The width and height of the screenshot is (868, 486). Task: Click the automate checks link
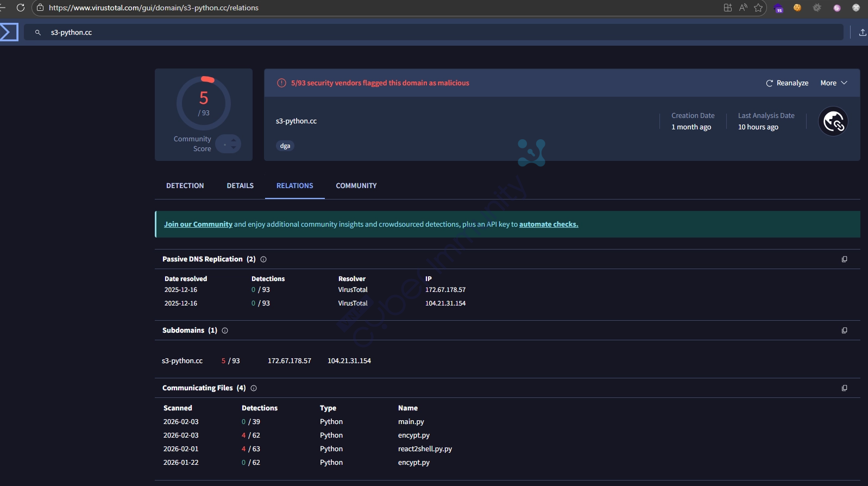tap(548, 225)
